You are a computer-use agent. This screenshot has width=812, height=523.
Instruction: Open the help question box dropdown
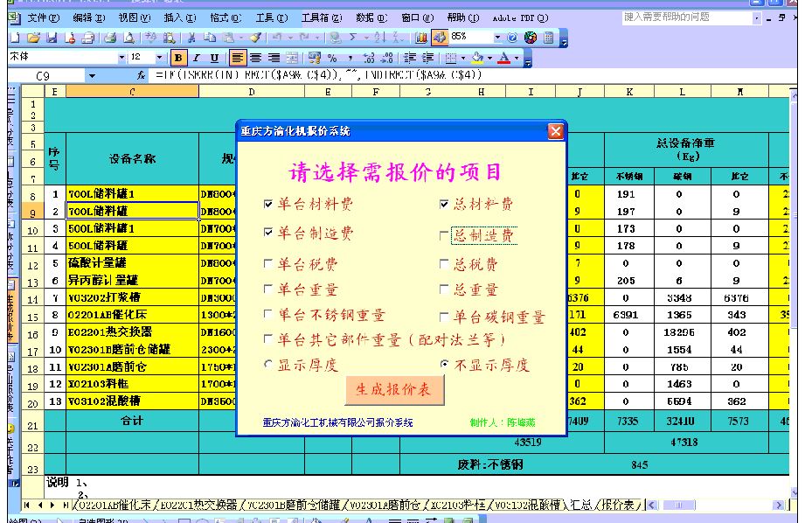pos(757,18)
